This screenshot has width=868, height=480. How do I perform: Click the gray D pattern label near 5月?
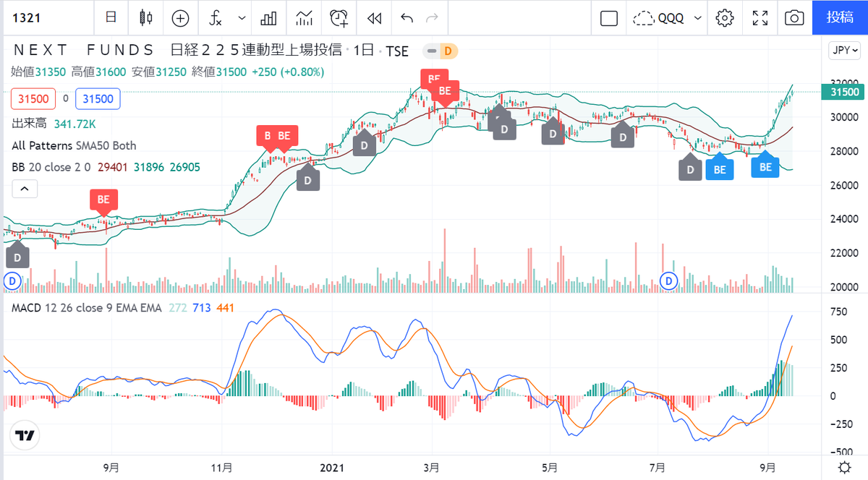point(553,133)
